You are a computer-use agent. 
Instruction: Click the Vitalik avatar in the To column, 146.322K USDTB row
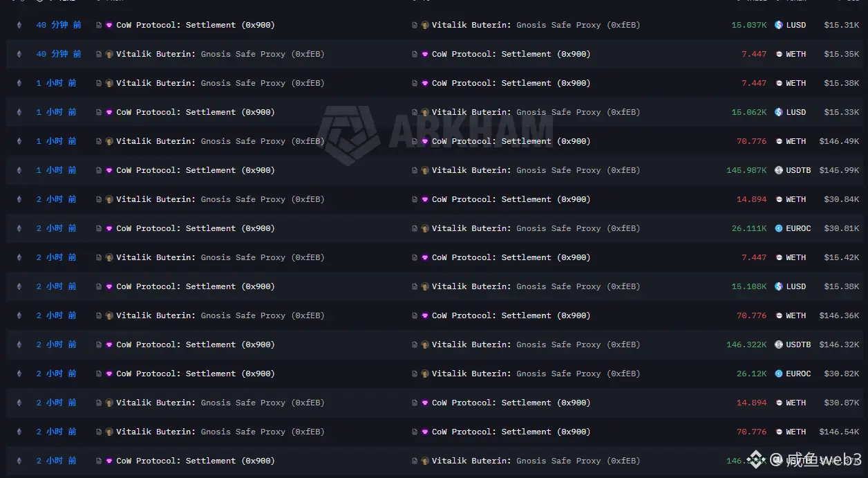click(425, 344)
